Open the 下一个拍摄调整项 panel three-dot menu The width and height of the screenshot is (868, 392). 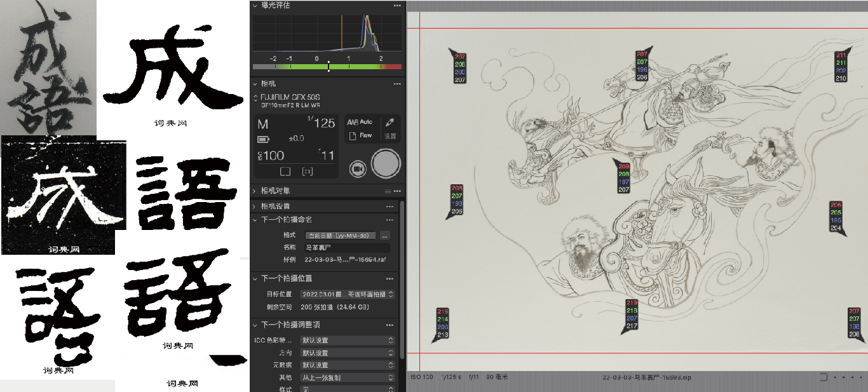point(390,325)
